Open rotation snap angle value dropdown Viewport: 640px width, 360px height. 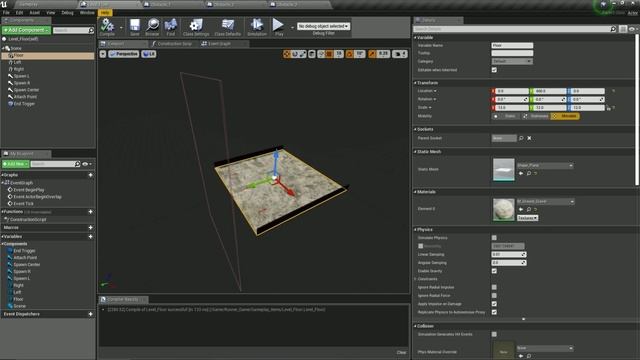tap(360, 54)
